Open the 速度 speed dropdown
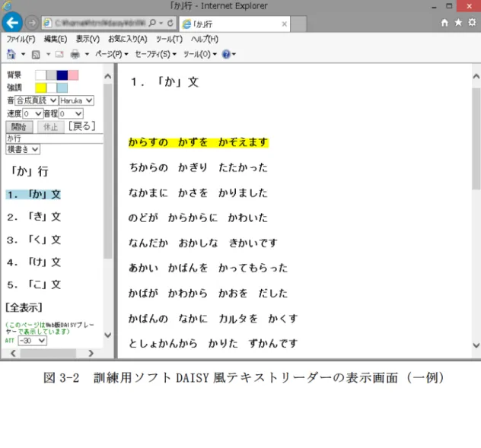Image resolution: width=481 pixels, height=448 pixels. coord(32,114)
